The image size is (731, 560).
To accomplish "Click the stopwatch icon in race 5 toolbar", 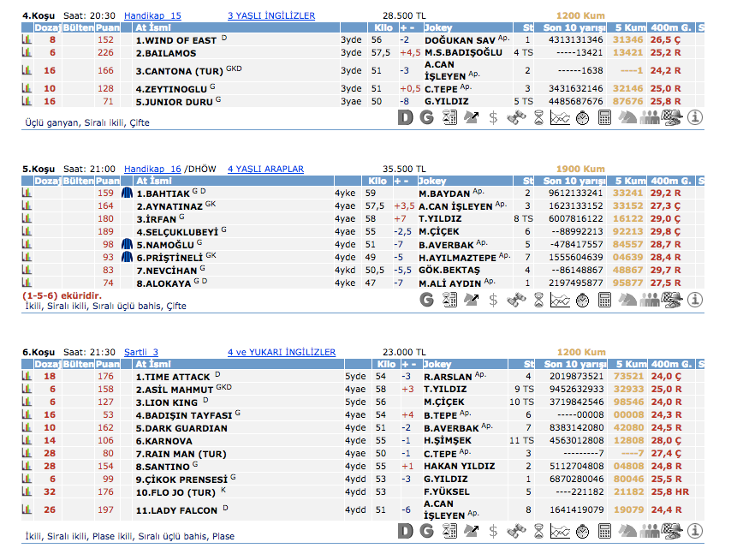I will pyautogui.click(x=582, y=300).
